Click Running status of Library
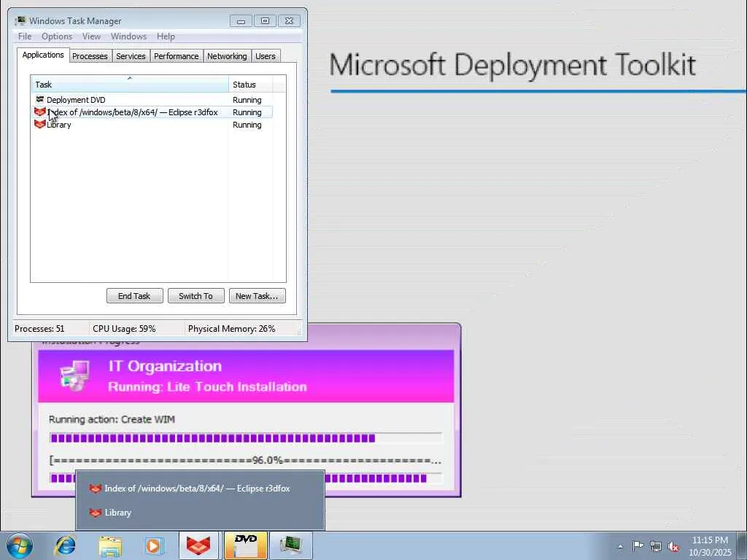747x560 pixels. click(247, 125)
